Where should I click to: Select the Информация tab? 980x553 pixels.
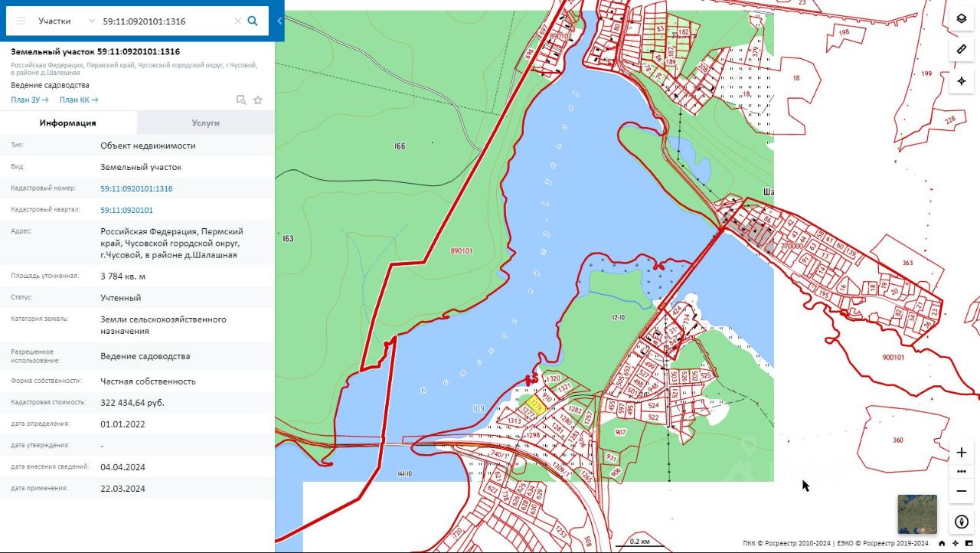point(68,123)
